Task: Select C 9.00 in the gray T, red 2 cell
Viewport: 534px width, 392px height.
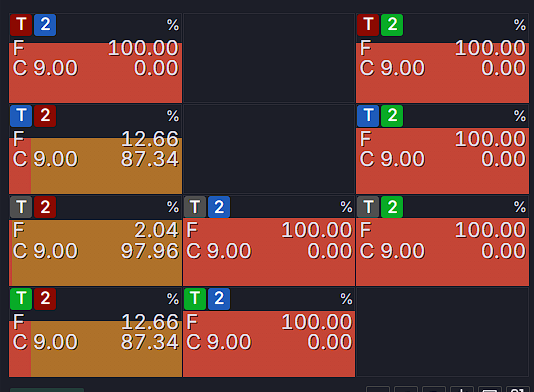Action: [45, 251]
